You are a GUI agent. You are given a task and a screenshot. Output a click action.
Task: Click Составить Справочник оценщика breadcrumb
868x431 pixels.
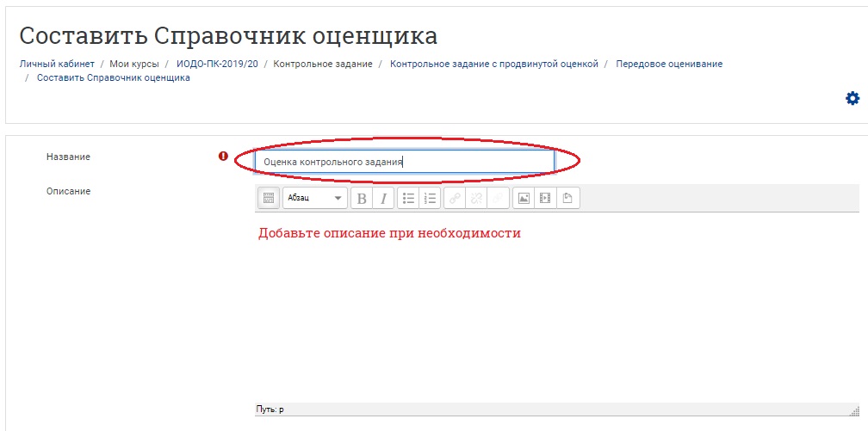[x=114, y=78]
